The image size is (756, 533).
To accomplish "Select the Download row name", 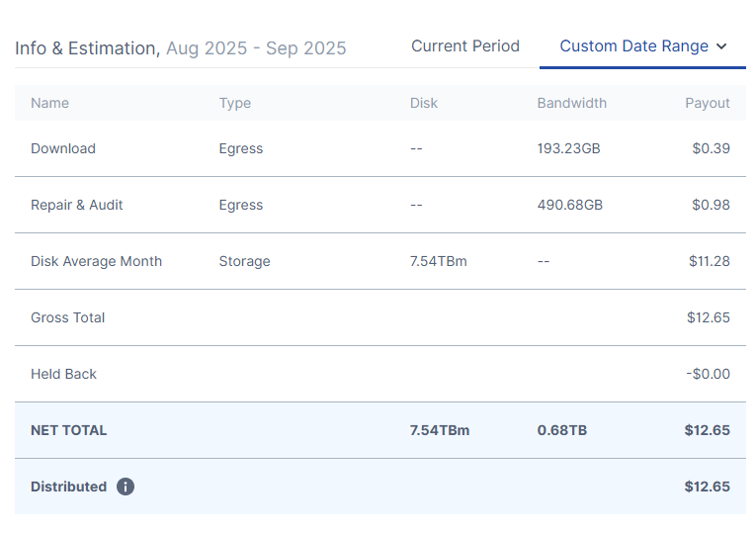I will pos(63,148).
